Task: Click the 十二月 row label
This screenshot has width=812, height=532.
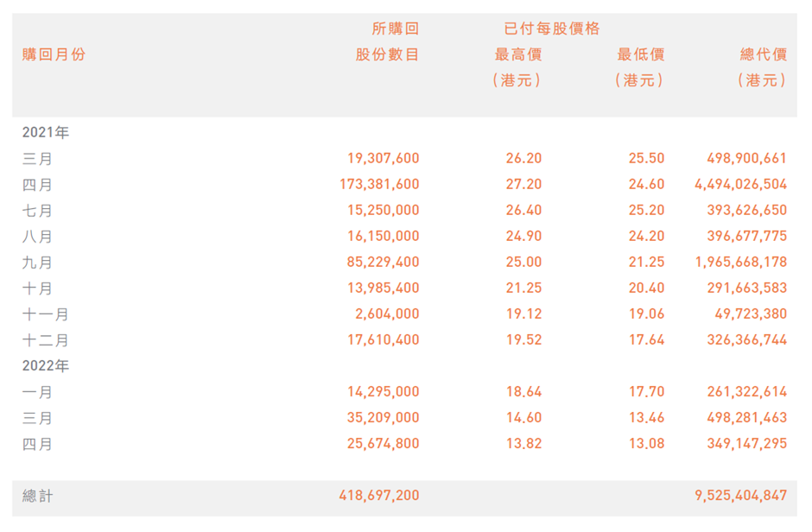Action: coord(46,340)
